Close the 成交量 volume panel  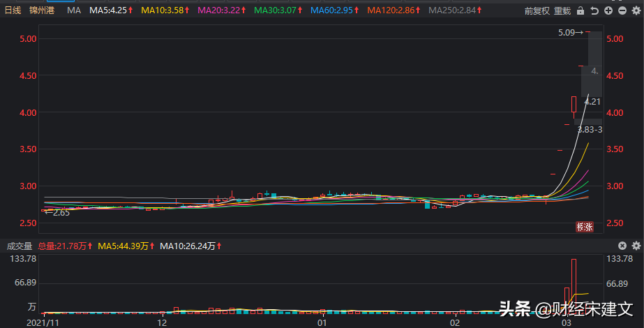(622, 246)
